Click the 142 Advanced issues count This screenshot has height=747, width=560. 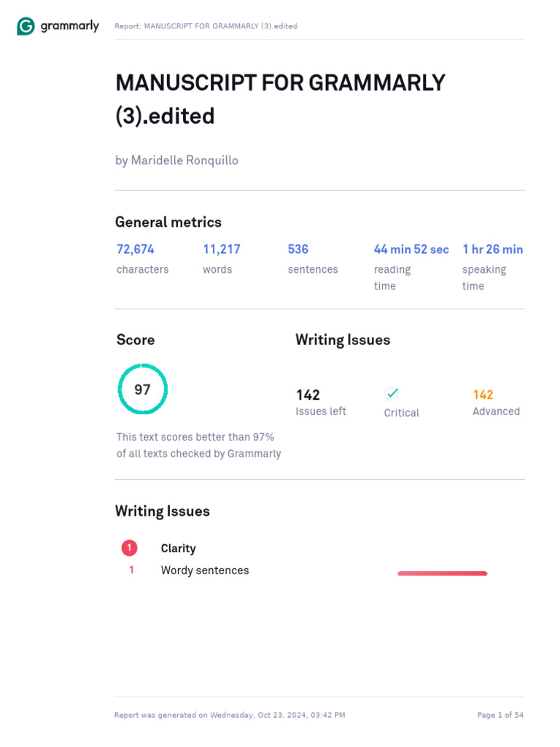point(483,395)
